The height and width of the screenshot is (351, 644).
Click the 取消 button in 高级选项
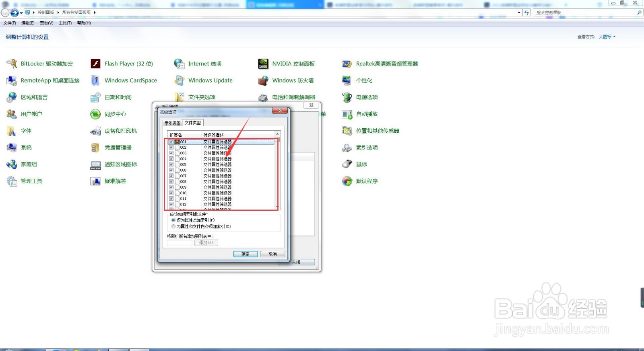pos(272,254)
